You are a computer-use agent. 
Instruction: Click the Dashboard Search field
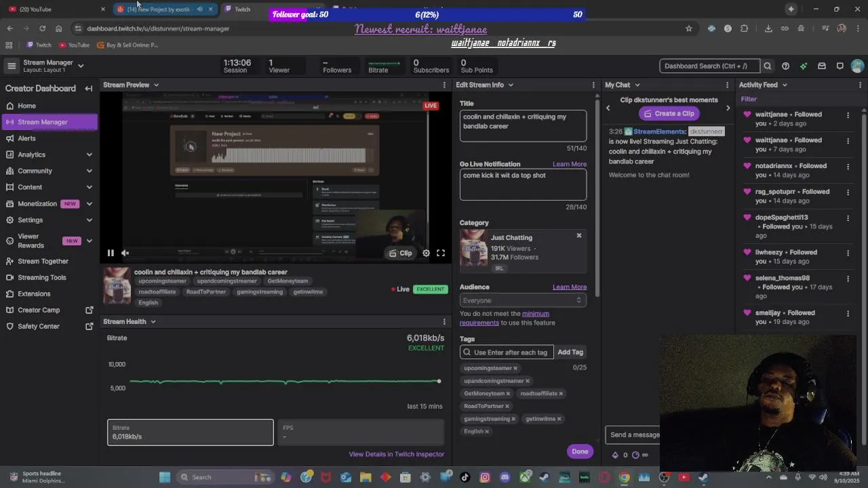coord(709,66)
